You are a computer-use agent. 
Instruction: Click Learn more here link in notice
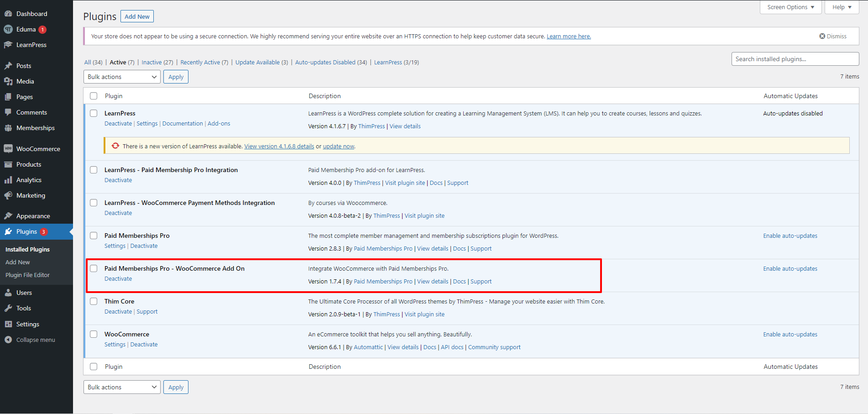pos(569,37)
